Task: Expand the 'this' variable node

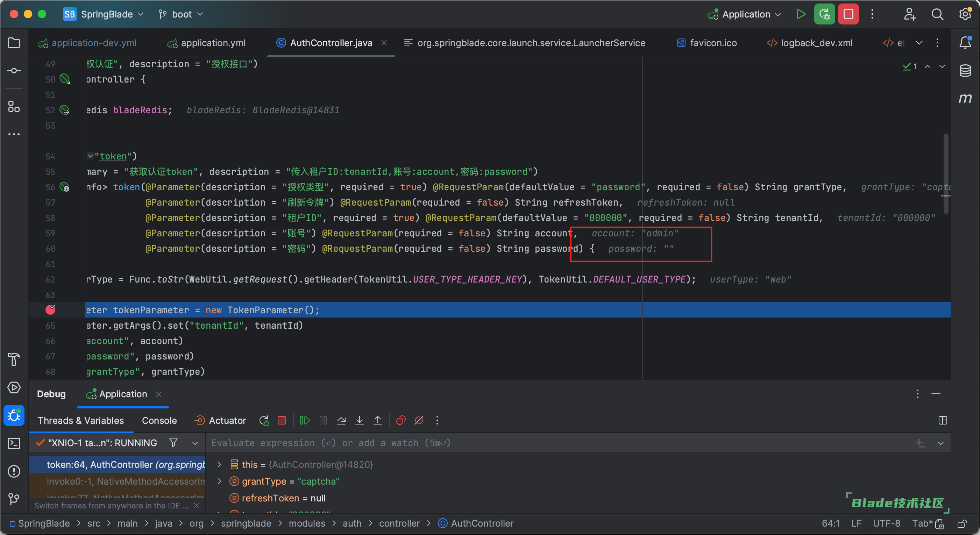Action: (x=220, y=464)
